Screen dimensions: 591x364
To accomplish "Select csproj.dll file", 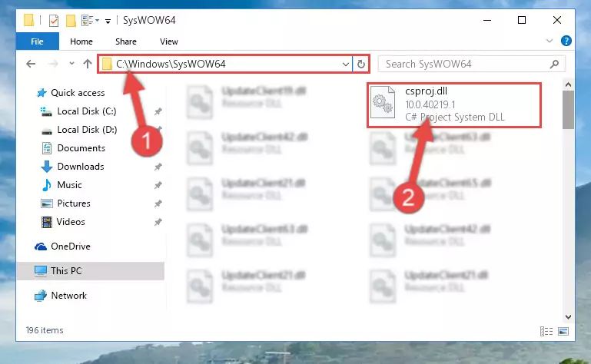I will pos(453,104).
